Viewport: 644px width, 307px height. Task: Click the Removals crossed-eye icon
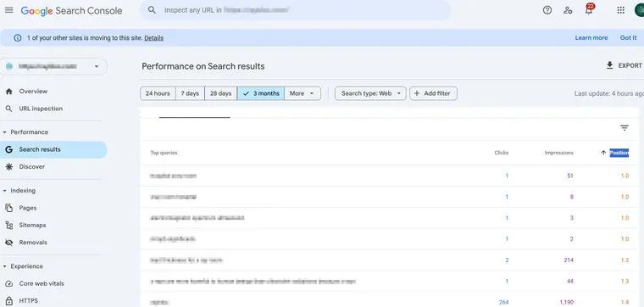pyautogui.click(x=9, y=243)
